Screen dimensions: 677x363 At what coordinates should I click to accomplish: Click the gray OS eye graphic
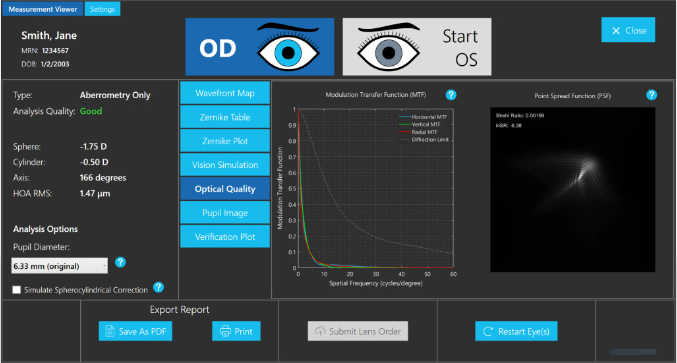(x=389, y=47)
